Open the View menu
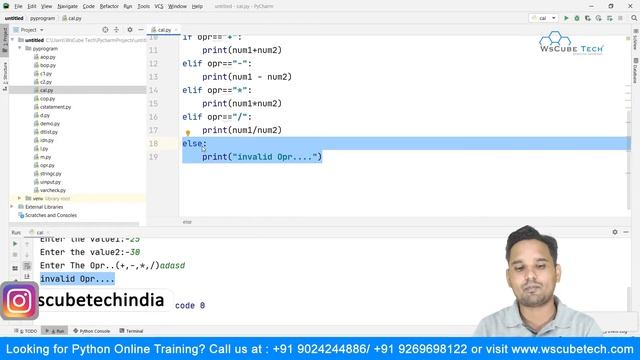The image size is (640, 360). 47,6
